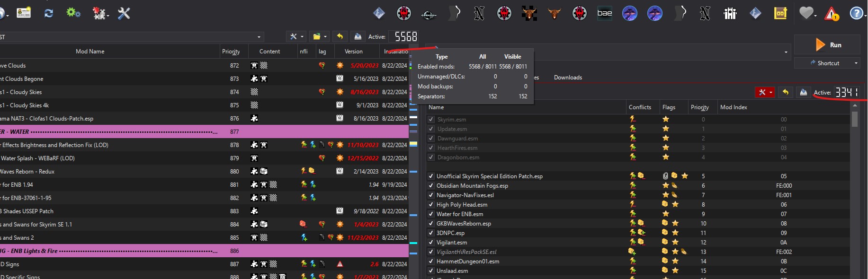The height and width of the screenshot is (279, 868).
Task: Open the red warning problems icon
Action: point(832,14)
